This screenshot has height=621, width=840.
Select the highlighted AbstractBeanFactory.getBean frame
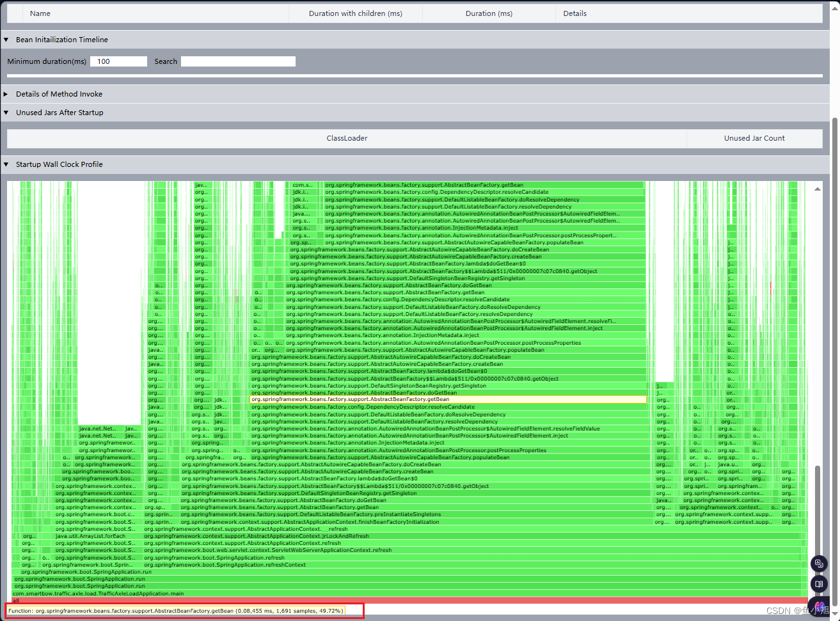coord(448,400)
